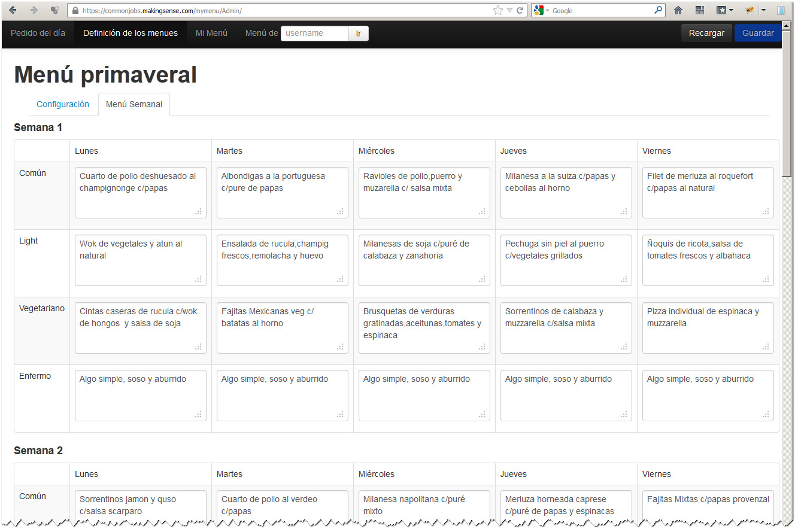Edit the Brusquetas de verduras text box
Viewport: 795px width, 532px height.
click(424, 328)
